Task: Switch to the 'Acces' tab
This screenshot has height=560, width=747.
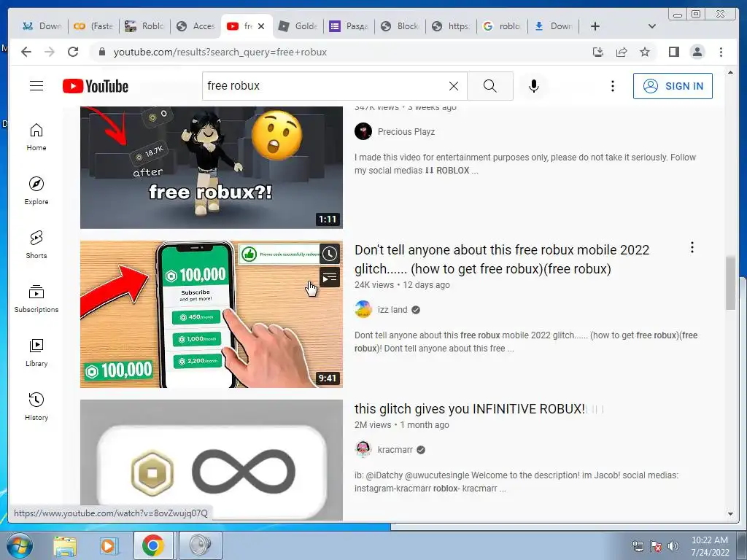Action: [196, 26]
